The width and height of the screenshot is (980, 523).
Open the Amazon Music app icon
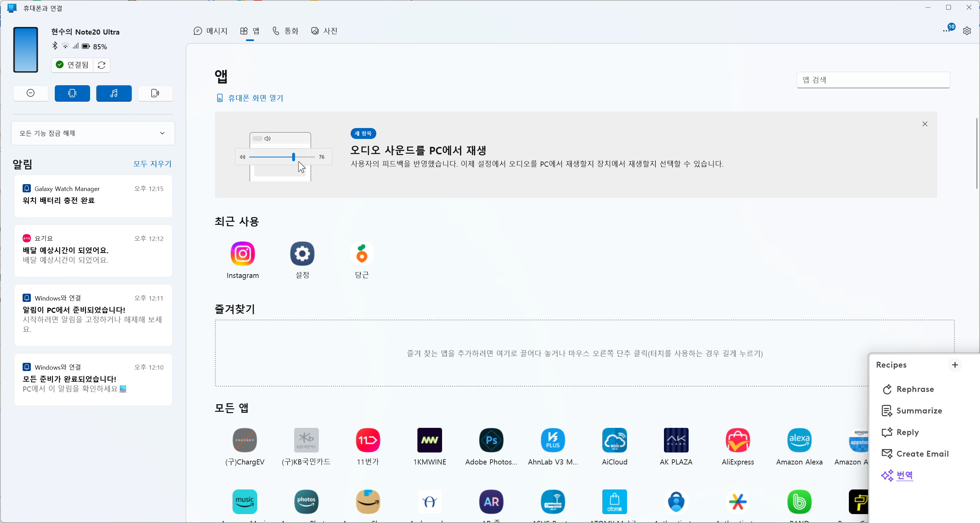(244, 502)
